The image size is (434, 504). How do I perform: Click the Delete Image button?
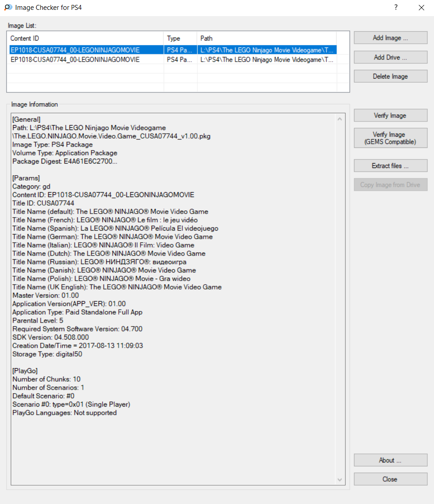click(x=390, y=76)
